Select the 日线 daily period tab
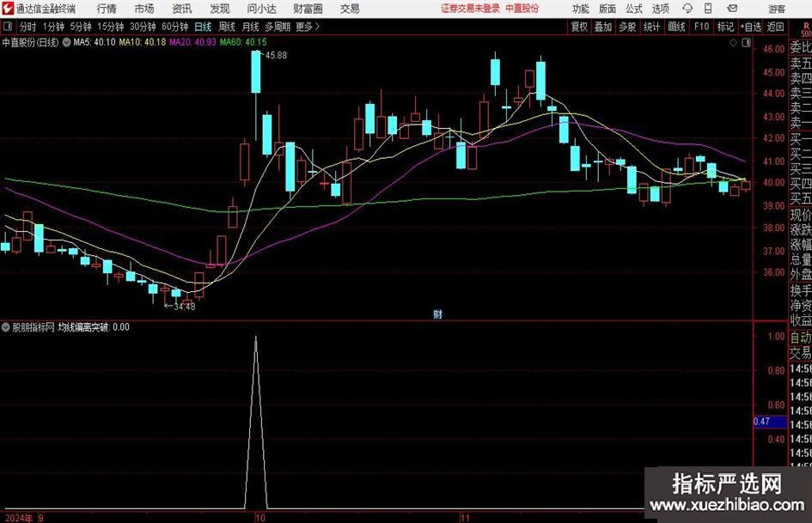 pyautogui.click(x=203, y=27)
